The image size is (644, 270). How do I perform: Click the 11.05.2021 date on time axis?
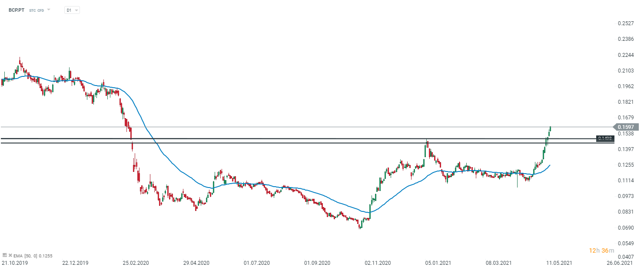(558, 263)
